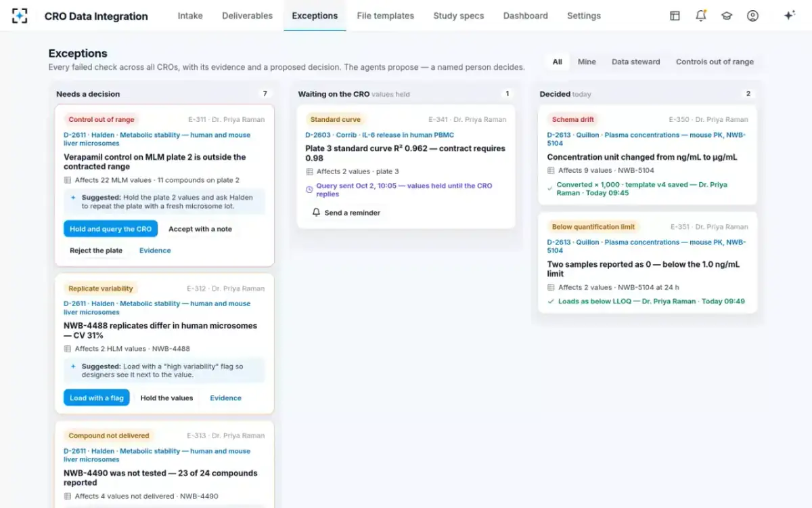Open D-2611 study link in Verapamil card
812x508 pixels.
[157, 139]
